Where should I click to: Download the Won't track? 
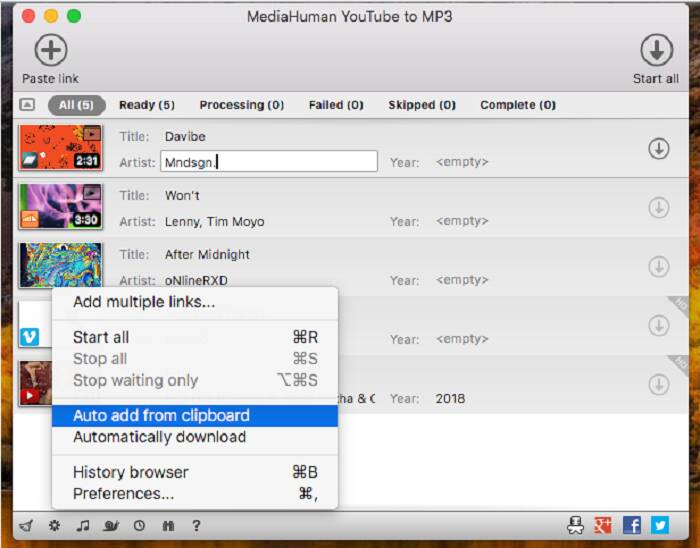coord(658,208)
